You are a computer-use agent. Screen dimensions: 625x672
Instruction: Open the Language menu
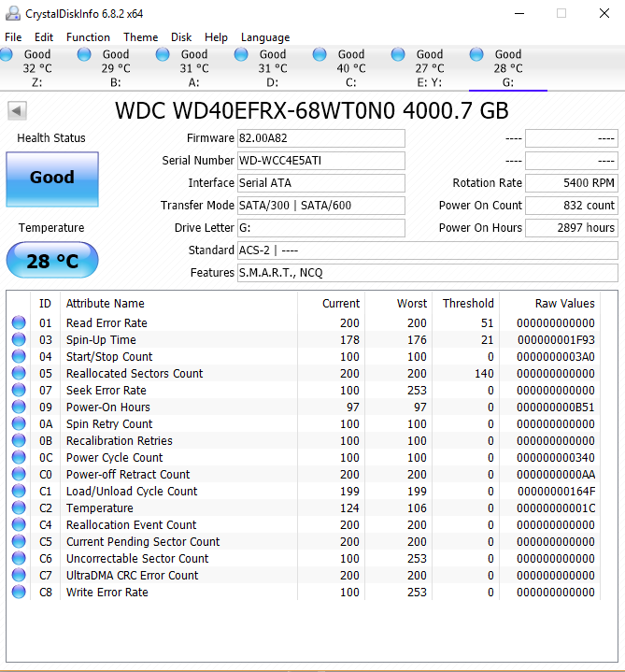(265, 37)
